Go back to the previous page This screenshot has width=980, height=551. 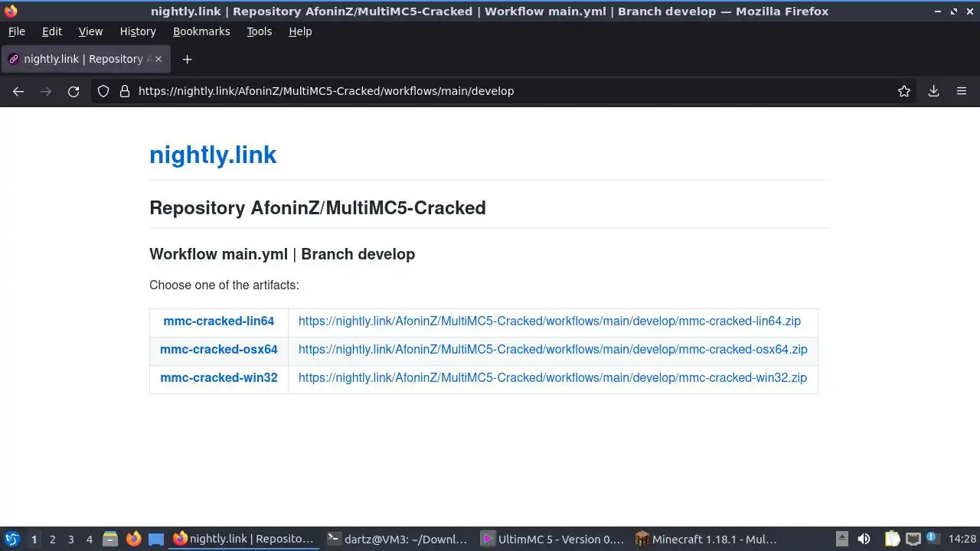(x=18, y=91)
